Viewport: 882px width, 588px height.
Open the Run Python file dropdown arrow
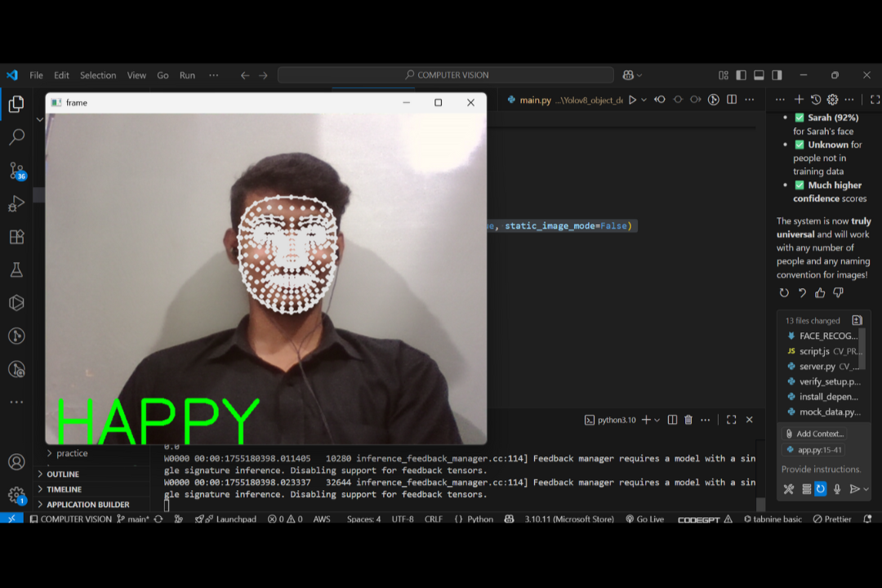(644, 100)
